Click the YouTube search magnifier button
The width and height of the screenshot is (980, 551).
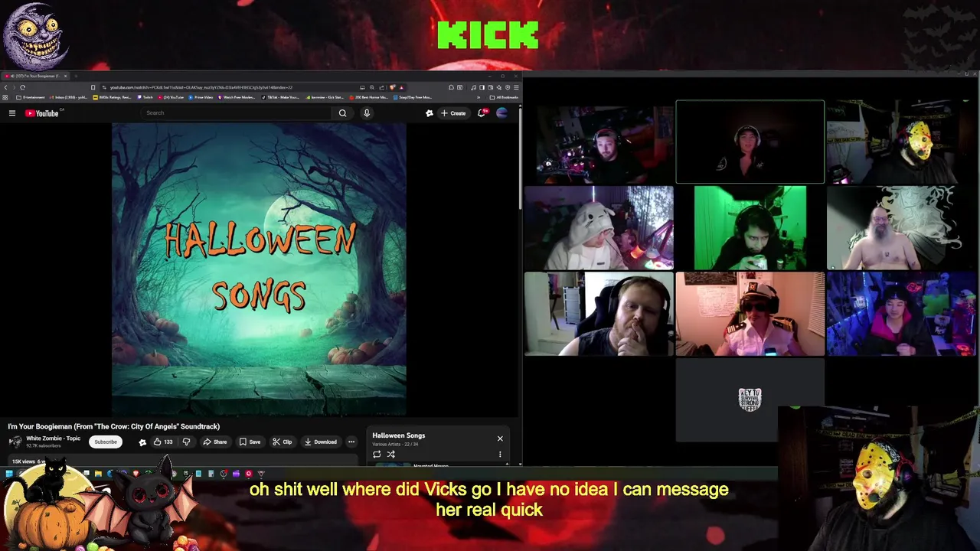tap(342, 113)
